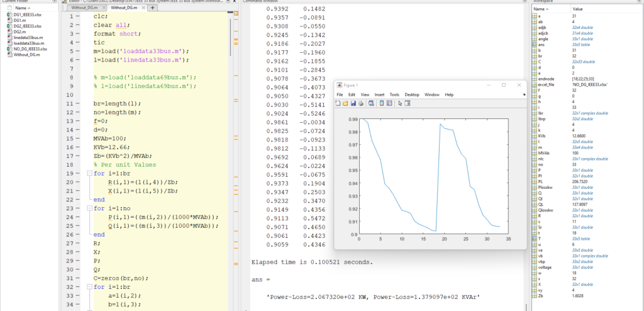
Task: Click the dock toolbar arrow in Figure 1 menu bar
Action: click(524, 94)
